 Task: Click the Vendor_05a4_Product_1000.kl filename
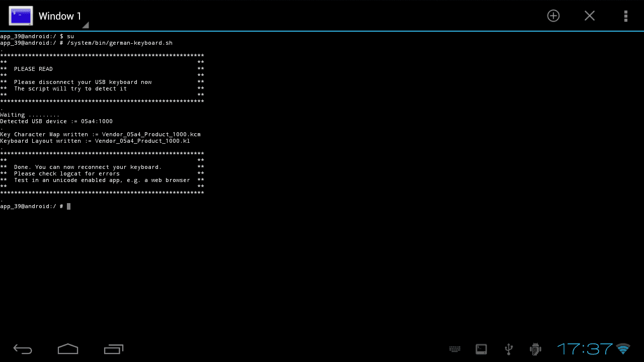click(x=142, y=141)
